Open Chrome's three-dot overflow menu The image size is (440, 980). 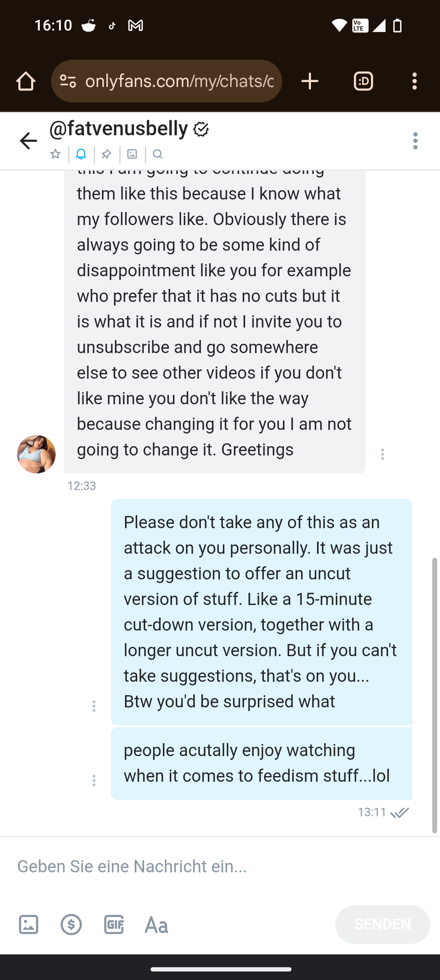(x=414, y=81)
